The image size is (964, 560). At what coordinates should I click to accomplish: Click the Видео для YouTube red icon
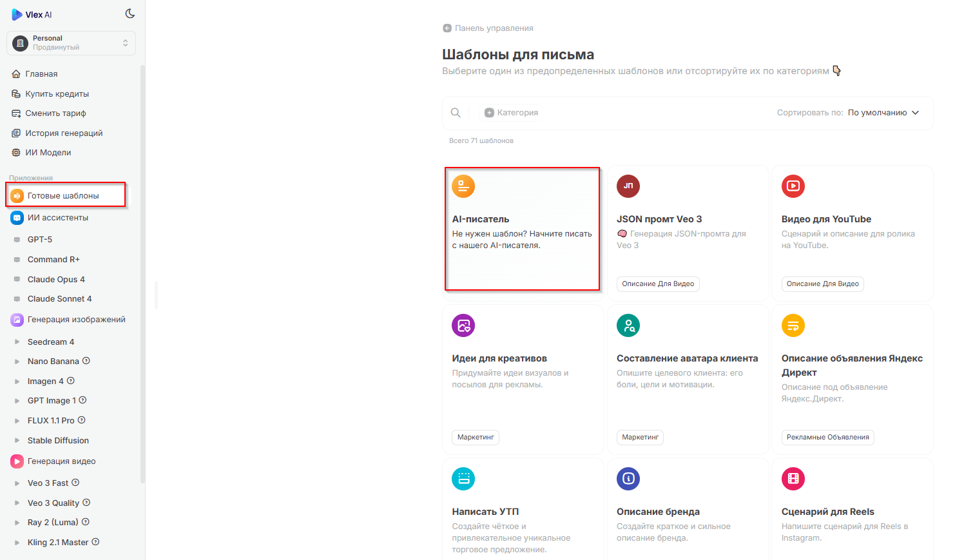click(x=793, y=186)
